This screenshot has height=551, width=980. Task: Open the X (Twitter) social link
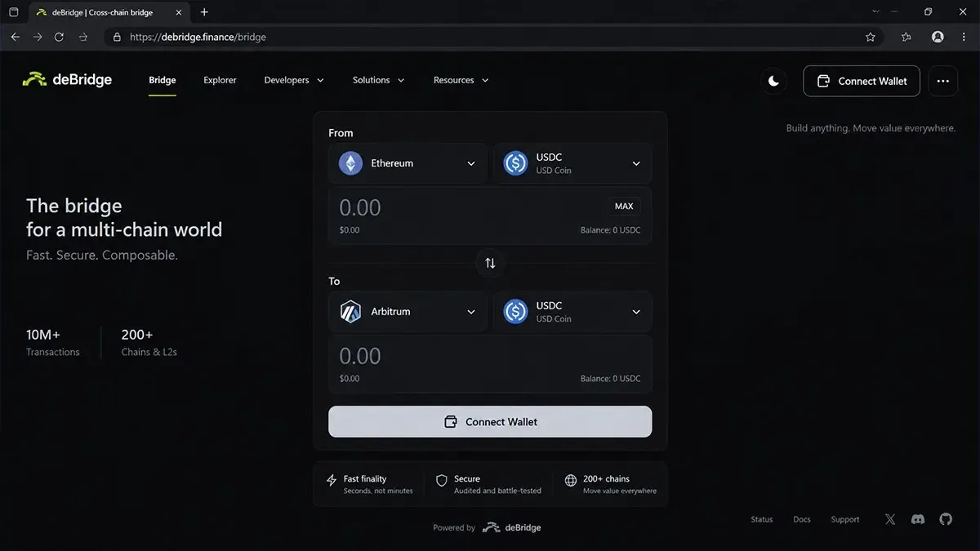(890, 519)
